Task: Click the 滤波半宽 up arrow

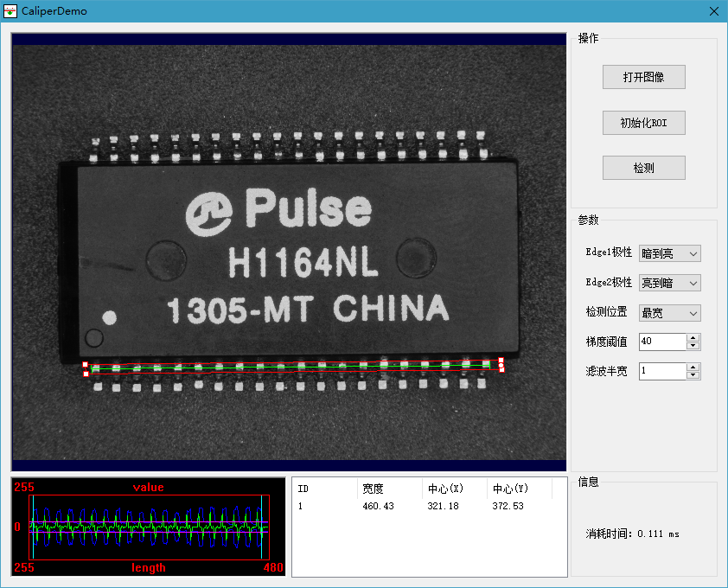Action: click(x=693, y=367)
